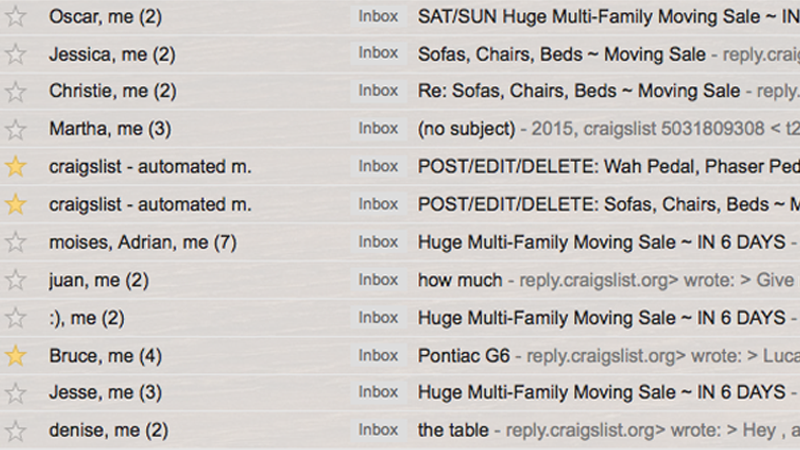Image resolution: width=800 pixels, height=450 pixels.
Task: Open the 'how much' email from juan
Action: point(460,280)
